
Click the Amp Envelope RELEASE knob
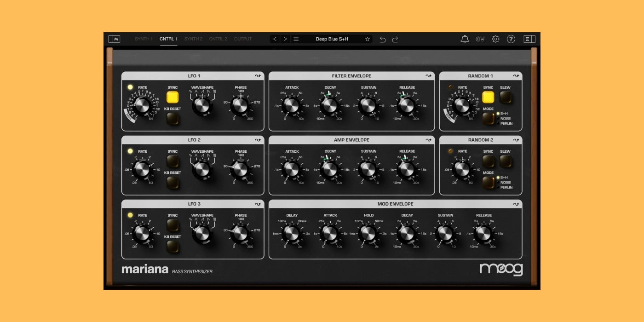407,170
